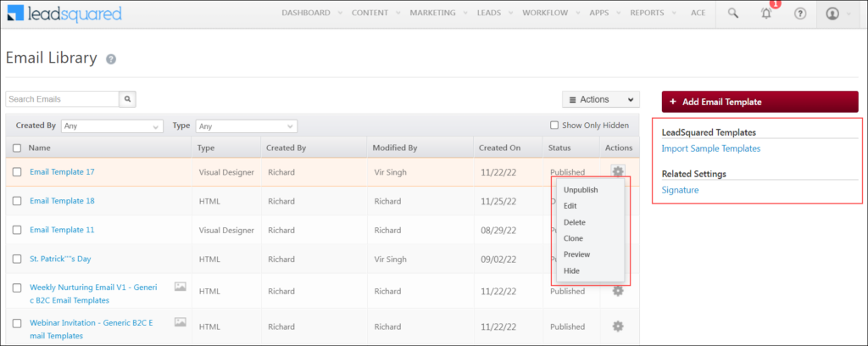Image resolution: width=868 pixels, height=346 pixels.
Task: Click the search button next to Search Emails
Action: coord(127,99)
